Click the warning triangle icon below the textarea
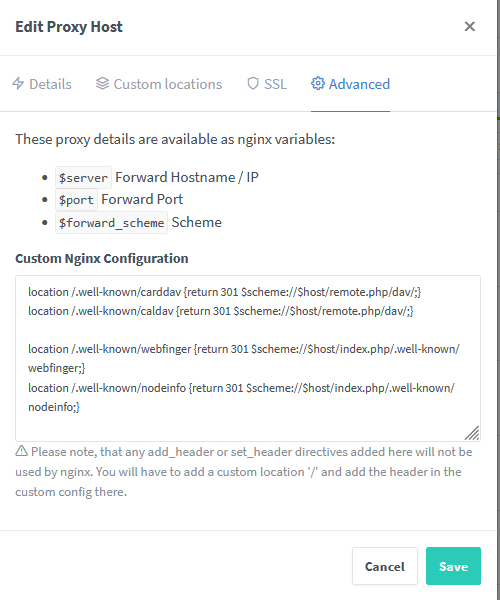This screenshot has width=500, height=600. (x=21, y=451)
